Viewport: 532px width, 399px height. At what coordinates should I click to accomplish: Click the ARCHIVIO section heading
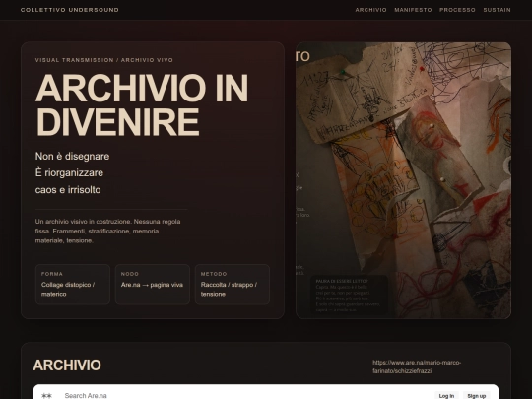(67, 366)
